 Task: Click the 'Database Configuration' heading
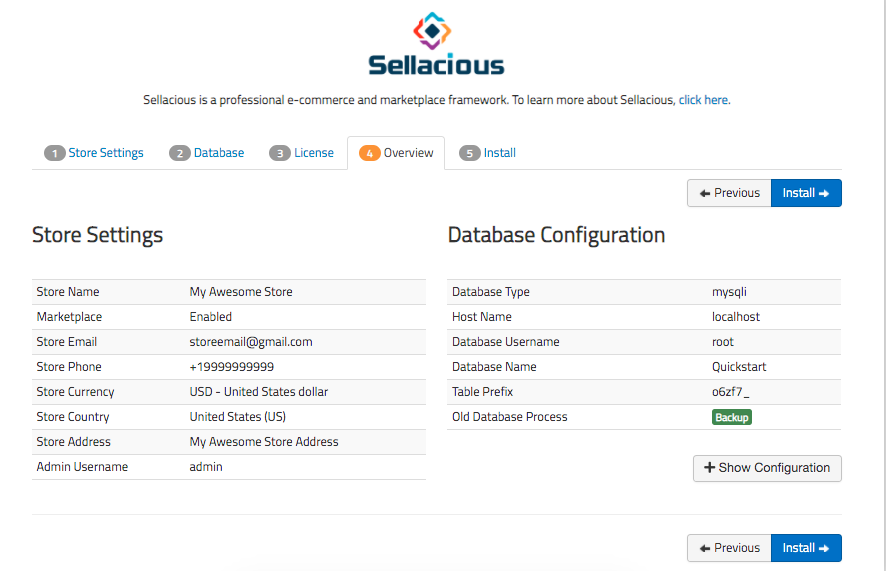point(557,235)
